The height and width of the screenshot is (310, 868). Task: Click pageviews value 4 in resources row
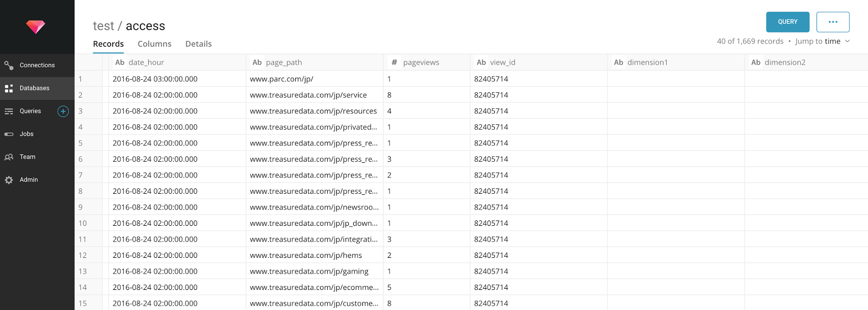coord(427,111)
